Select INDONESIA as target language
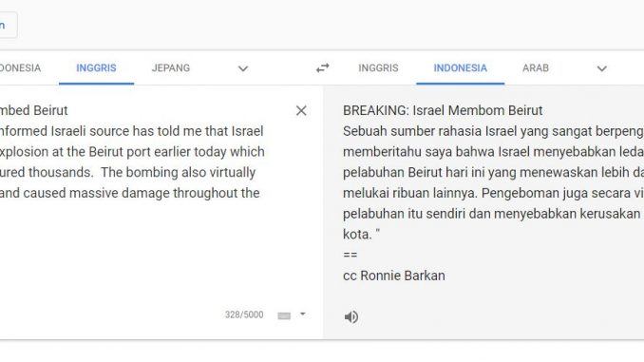This screenshot has width=644, height=362. (x=461, y=68)
